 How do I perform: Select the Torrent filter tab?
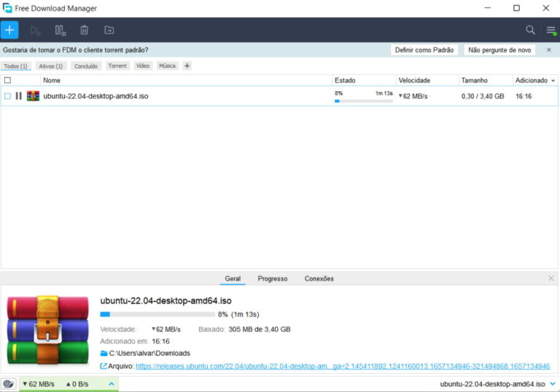pos(117,66)
